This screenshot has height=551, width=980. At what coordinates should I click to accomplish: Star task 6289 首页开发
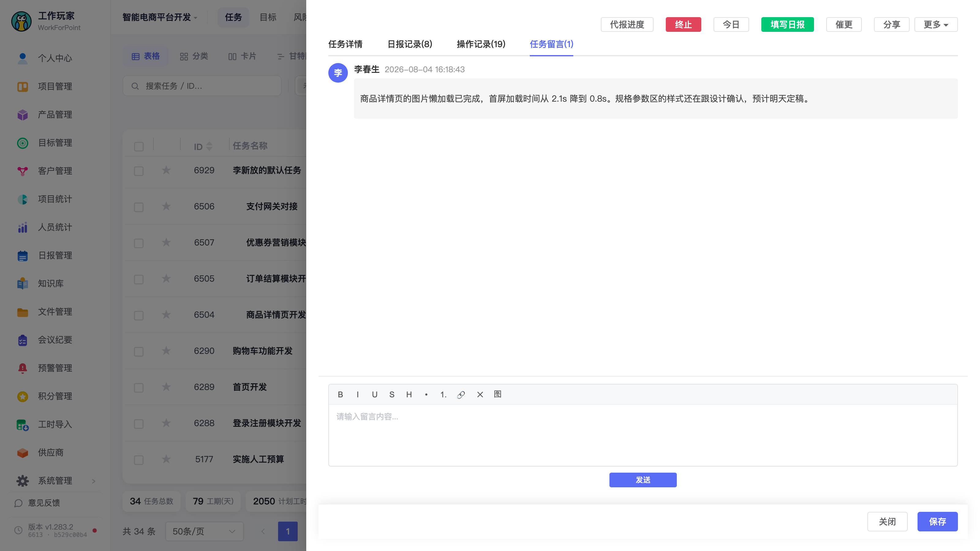point(166,387)
